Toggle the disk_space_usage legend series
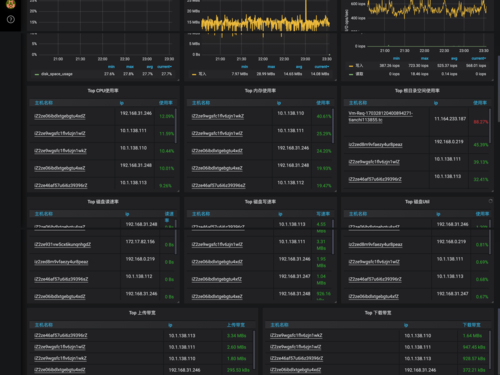500x375 pixels. (x=57, y=74)
